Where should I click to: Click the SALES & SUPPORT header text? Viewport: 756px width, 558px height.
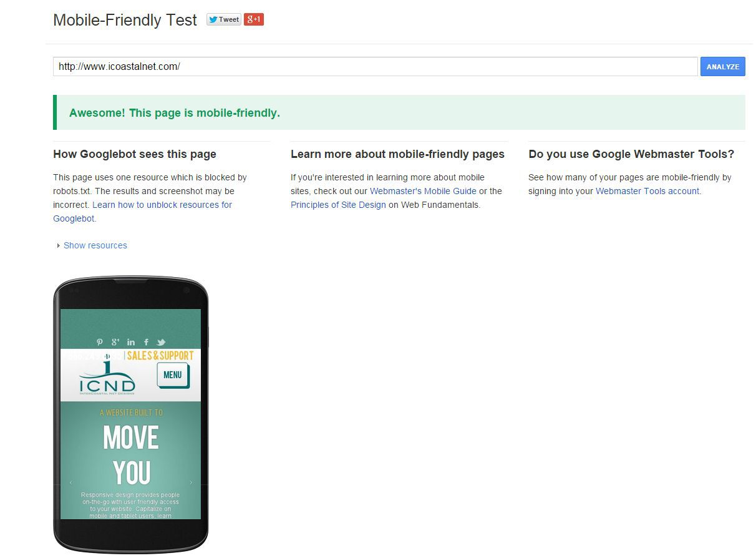pos(161,355)
